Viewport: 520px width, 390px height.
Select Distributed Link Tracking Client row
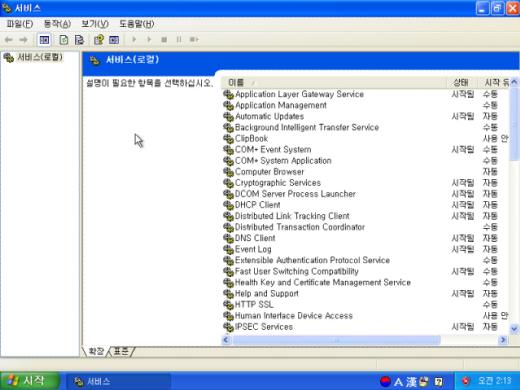coord(365,216)
